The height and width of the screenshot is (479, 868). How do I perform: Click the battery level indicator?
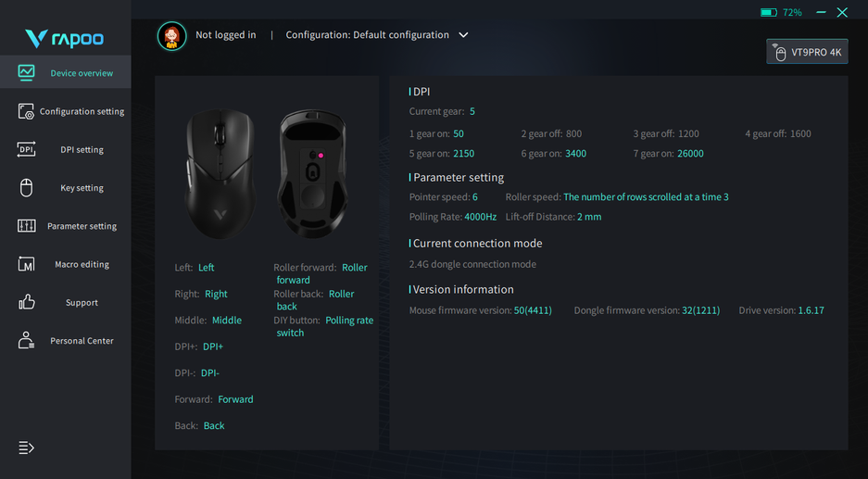[x=781, y=13]
